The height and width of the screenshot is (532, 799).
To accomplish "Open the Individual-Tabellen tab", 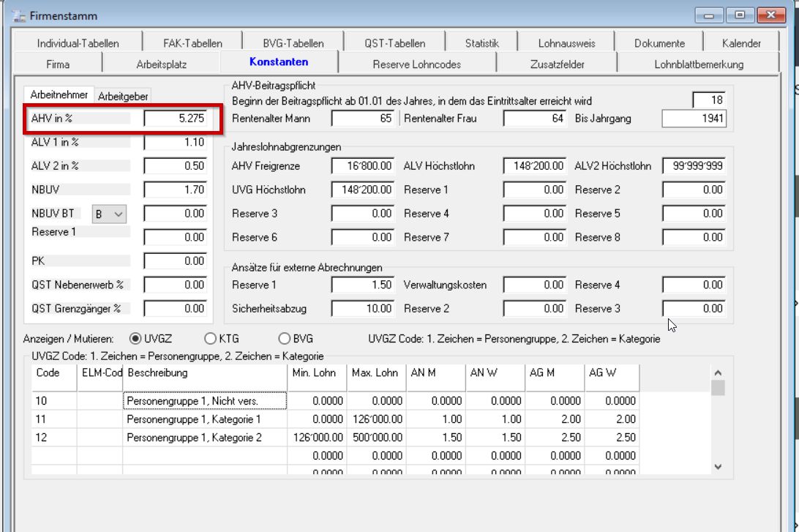I will 78,42.
